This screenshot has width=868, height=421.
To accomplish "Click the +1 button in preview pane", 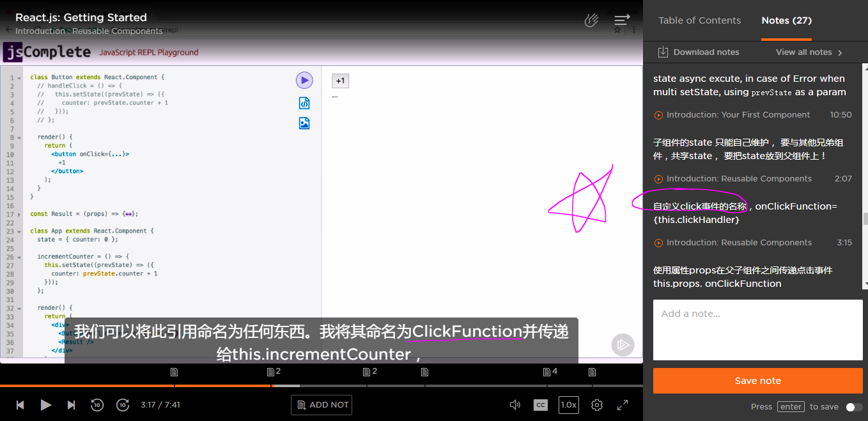I will coord(340,80).
